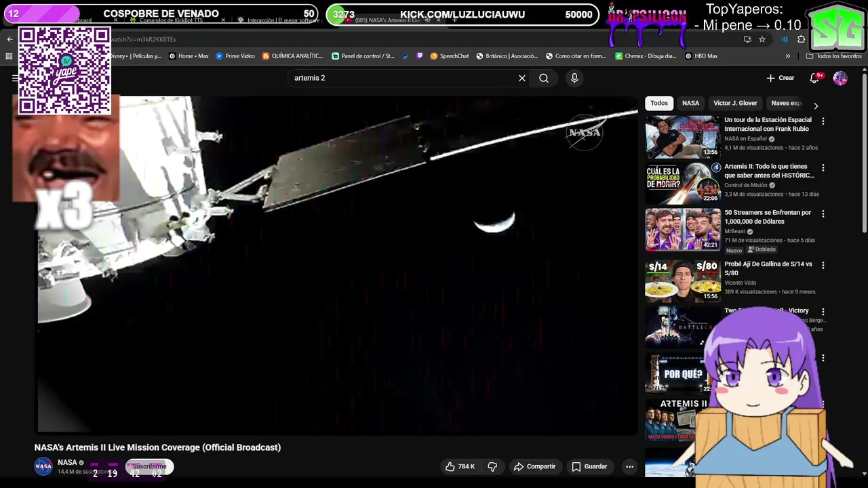Click the YouTube search magnifier button
This screenshot has height=488, width=868.
(x=544, y=78)
